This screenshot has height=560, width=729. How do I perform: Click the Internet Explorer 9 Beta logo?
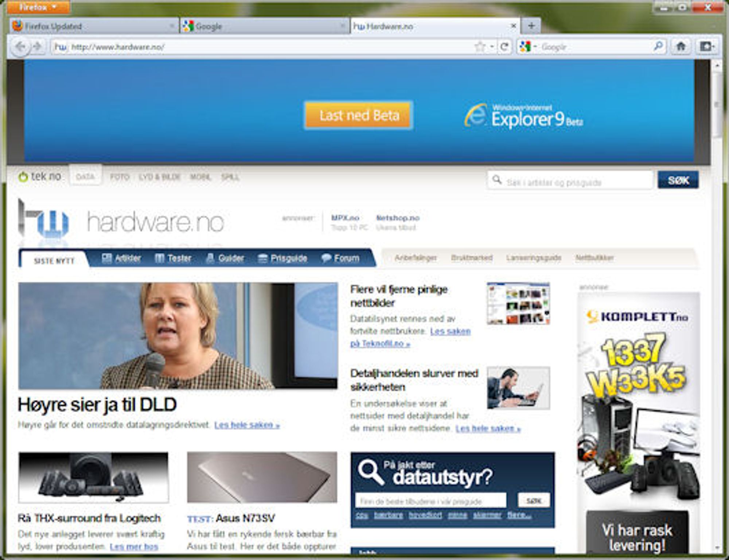523,116
